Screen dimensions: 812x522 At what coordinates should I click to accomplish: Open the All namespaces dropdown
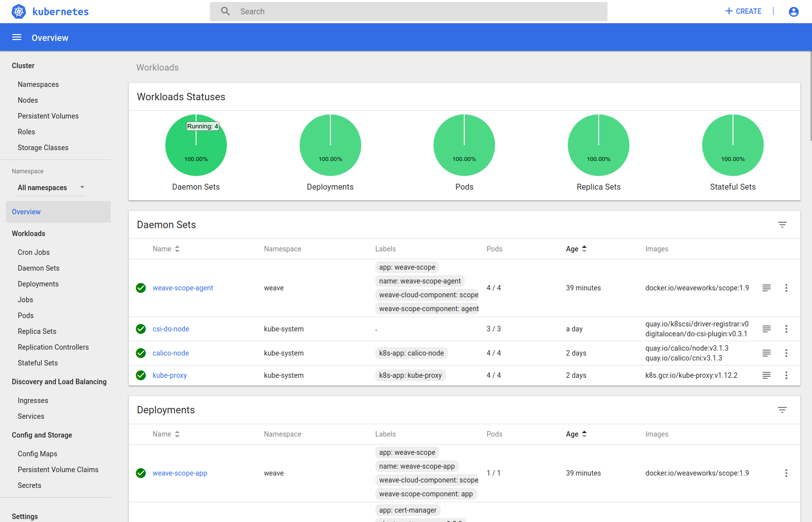[51, 188]
